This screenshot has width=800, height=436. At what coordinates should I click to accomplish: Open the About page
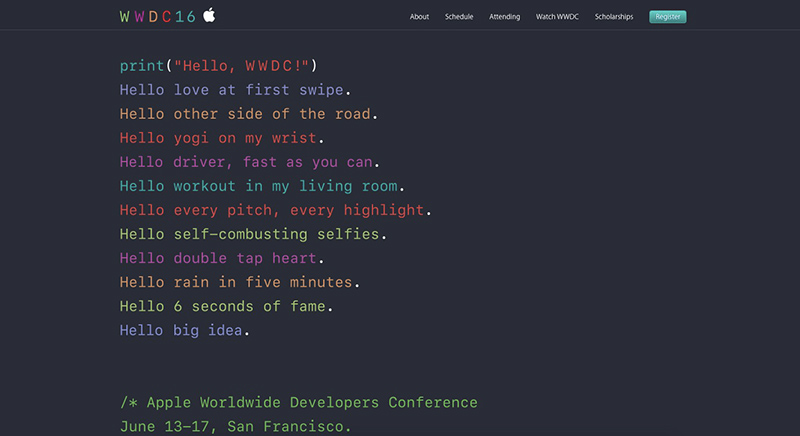click(x=419, y=17)
